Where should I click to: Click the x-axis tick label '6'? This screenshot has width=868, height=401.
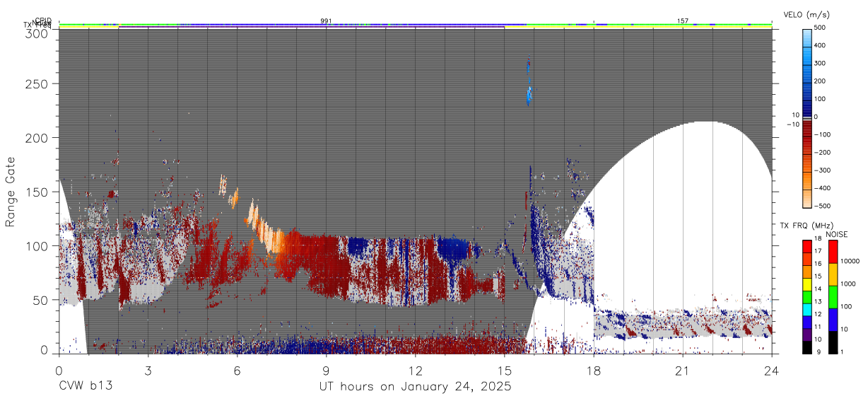(237, 370)
